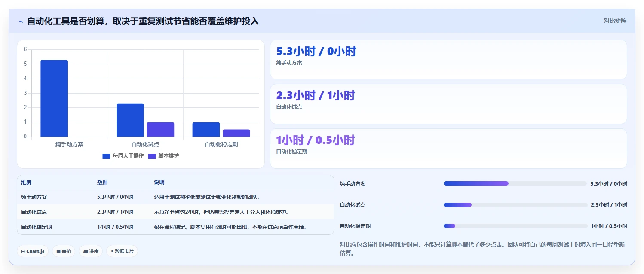The image size is (644, 274).
Task: Open the 2.3小时 / 1小时 data card
Action: tap(448, 104)
